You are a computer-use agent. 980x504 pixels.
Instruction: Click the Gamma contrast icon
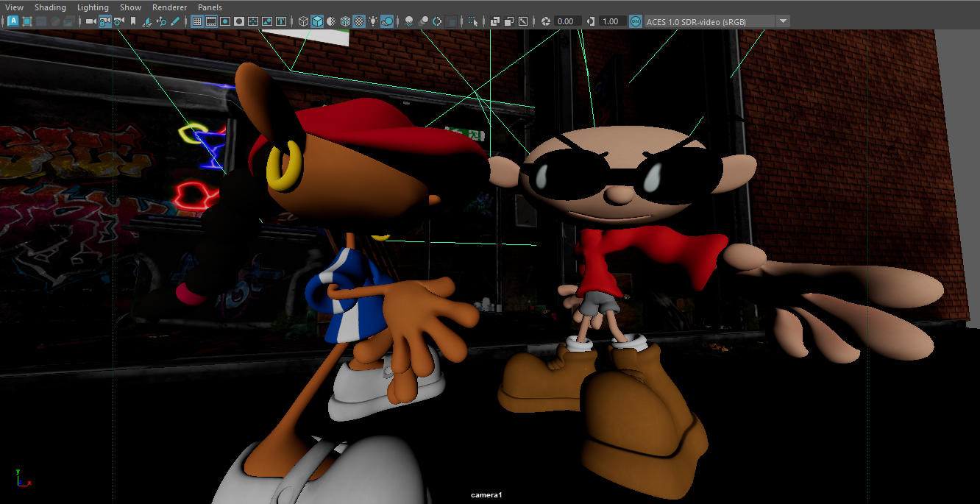[591, 21]
